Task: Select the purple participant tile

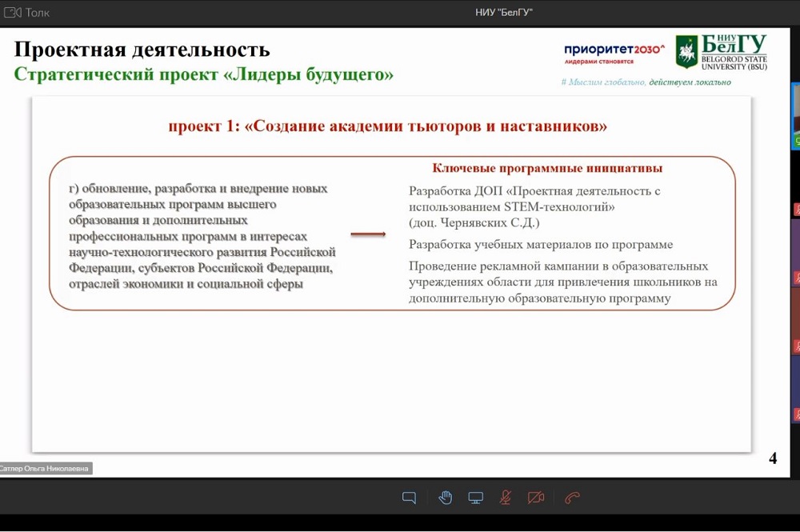Action: pyautogui.click(x=795, y=248)
